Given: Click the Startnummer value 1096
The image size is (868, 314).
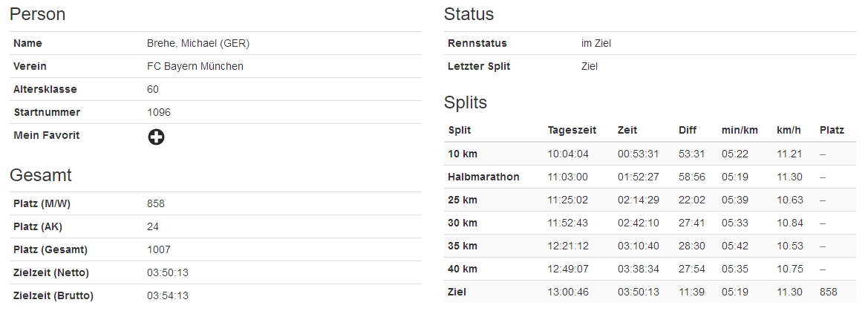Looking at the screenshot, I should (159, 112).
